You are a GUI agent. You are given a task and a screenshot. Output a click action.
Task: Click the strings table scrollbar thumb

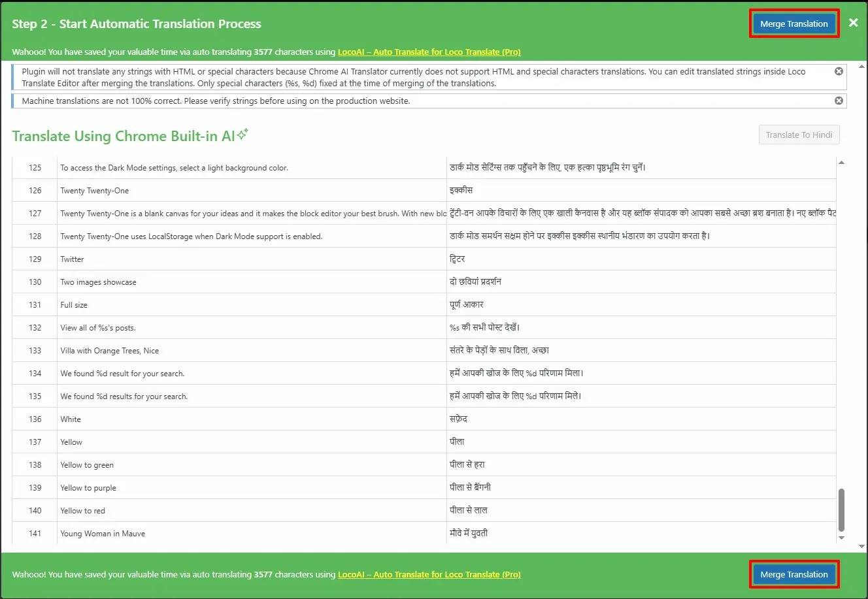pos(841,510)
